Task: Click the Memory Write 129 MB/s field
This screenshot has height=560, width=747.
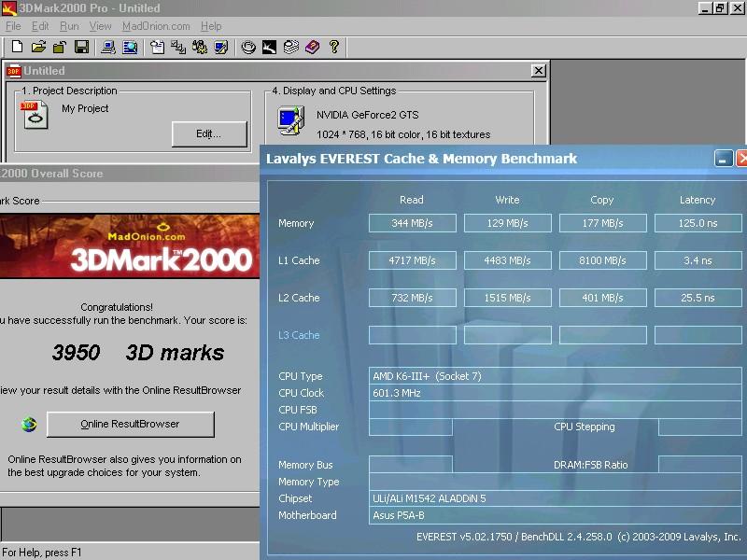Action: pos(507,223)
